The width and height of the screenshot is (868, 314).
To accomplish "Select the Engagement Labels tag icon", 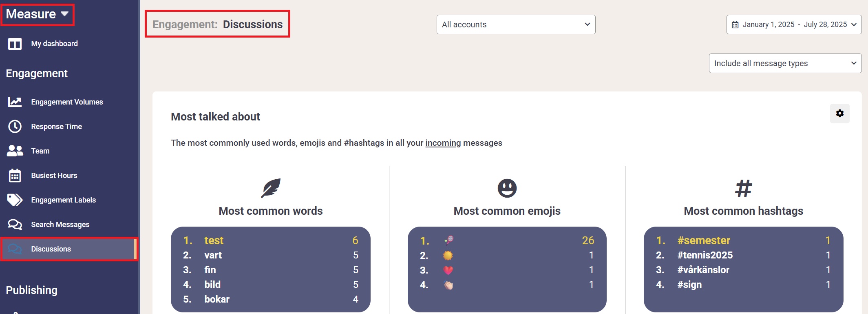I will click(15, 200).
